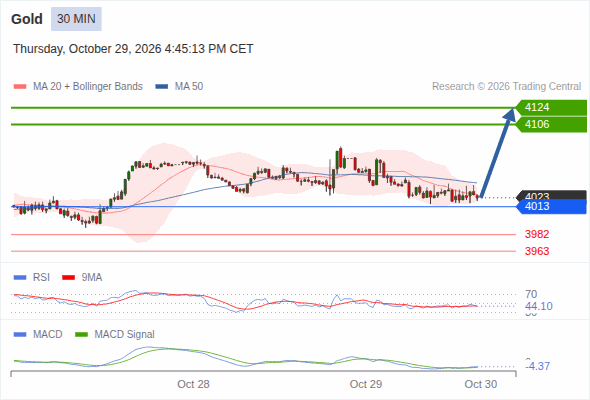Screen dimensions: 590x400
Task: Click the date text Thursday, October 29, 2026
Action: click(x=87, y=49)
